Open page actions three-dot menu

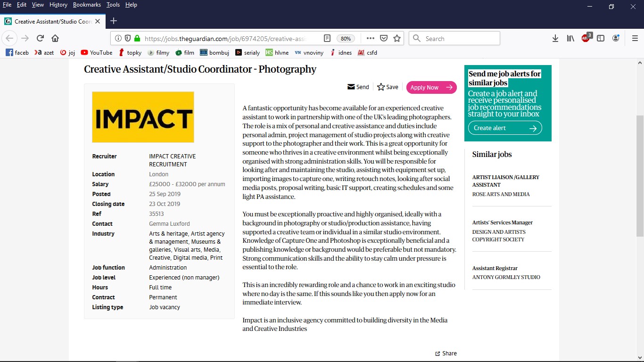(x=370, y=39)
